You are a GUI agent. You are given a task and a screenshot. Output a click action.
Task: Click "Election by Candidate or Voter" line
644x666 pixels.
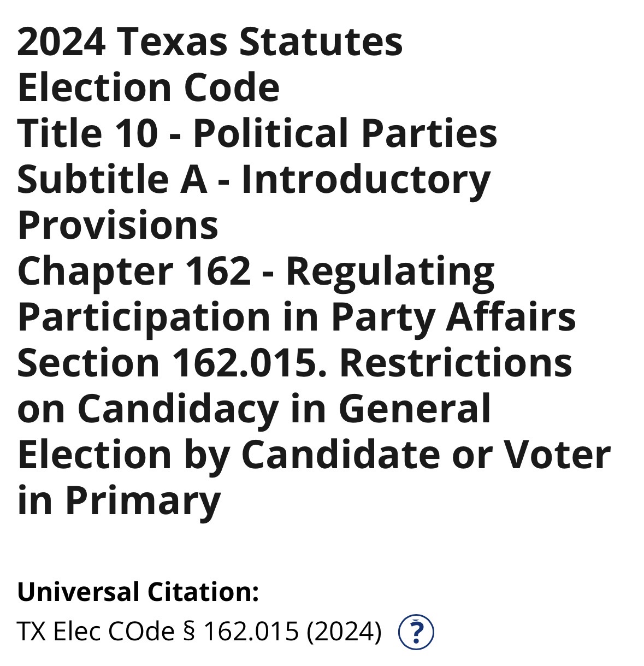pyautogui.click(x=314, y=455)
